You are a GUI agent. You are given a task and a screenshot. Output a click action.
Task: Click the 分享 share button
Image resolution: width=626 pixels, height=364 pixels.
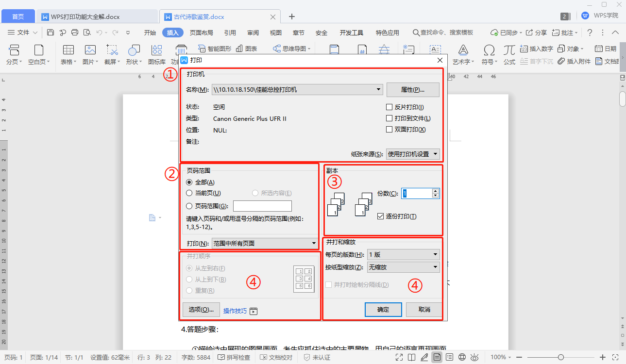[x=537, y=33]
